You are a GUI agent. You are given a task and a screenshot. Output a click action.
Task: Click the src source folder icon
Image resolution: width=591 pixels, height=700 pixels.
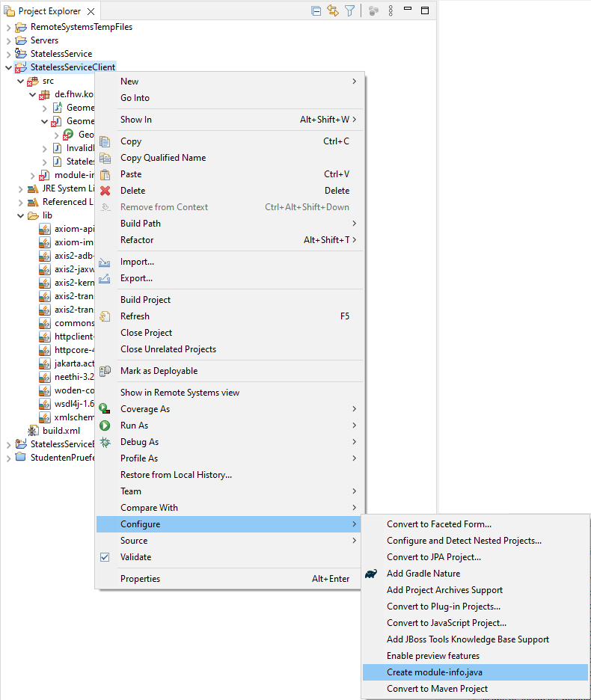(33, 82)
